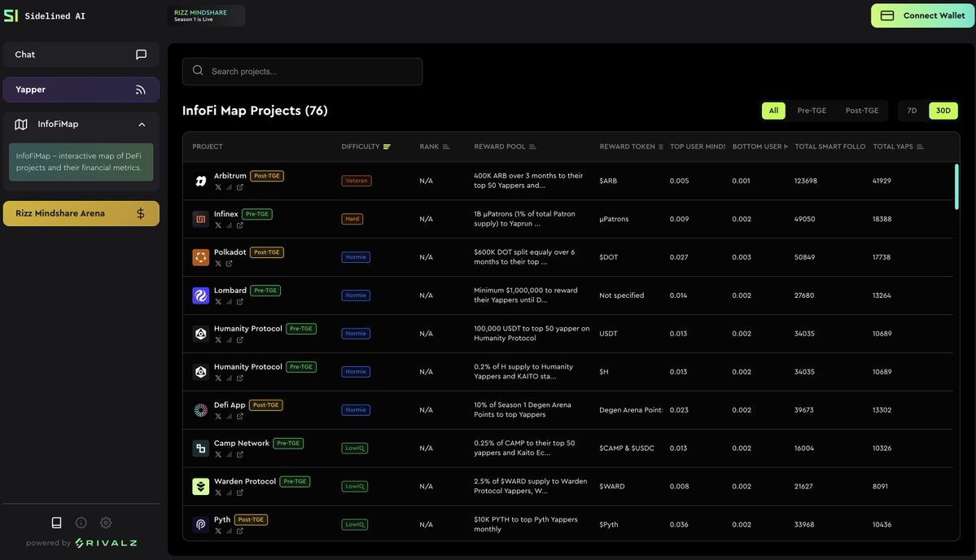The image size is (976, 560).
Task: Click the Rizz Mindshare Arena dollar icon
Action: [x=141, y=213]
